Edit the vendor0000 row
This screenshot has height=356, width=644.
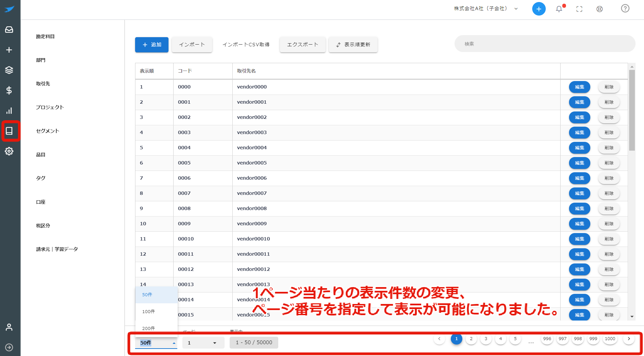[579, 87]
